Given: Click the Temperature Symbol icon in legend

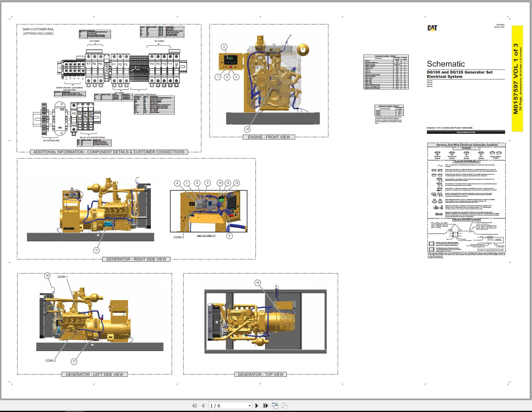Looking at the screenshot, I should click(x=452, y=153).
